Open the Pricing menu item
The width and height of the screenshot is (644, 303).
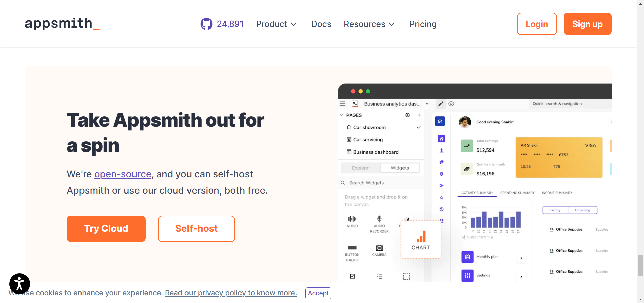click(x=423, y=24)
